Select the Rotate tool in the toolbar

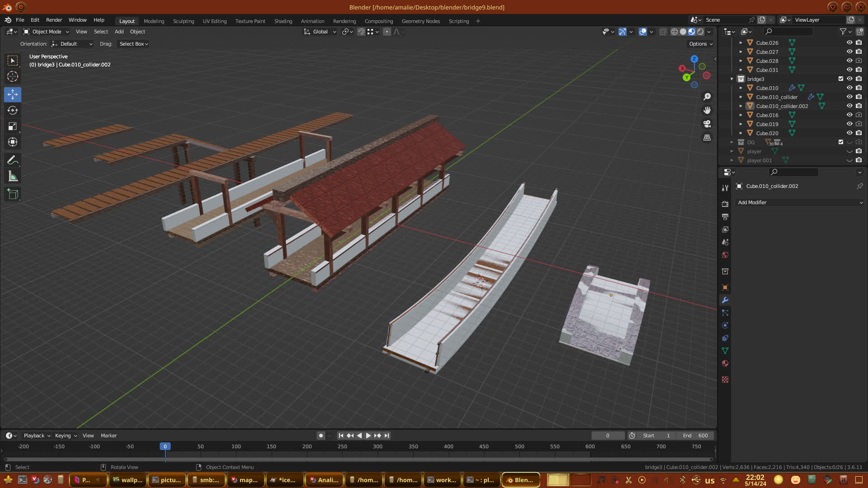point(13,110)
